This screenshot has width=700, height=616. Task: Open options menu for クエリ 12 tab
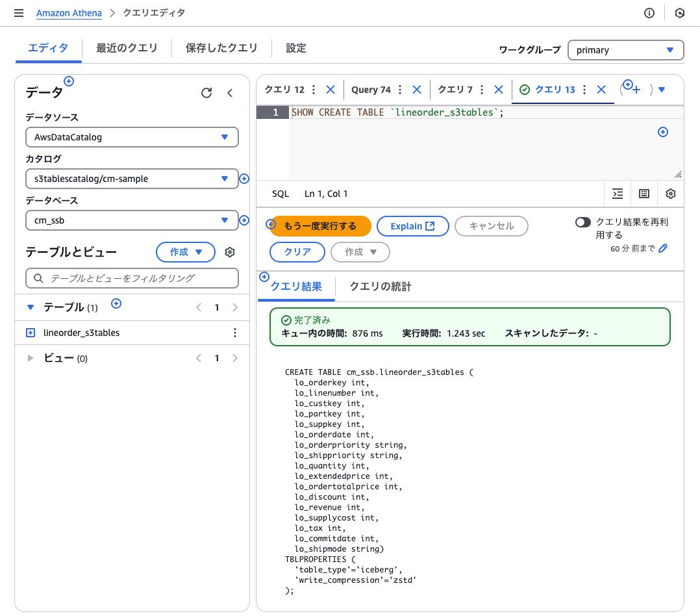[314, 90]
